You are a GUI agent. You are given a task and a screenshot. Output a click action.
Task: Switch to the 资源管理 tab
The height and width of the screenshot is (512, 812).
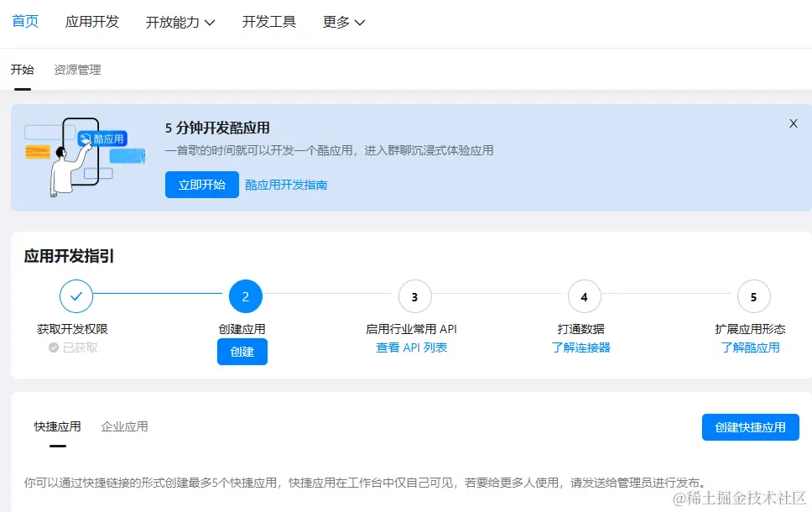[78, 70]
